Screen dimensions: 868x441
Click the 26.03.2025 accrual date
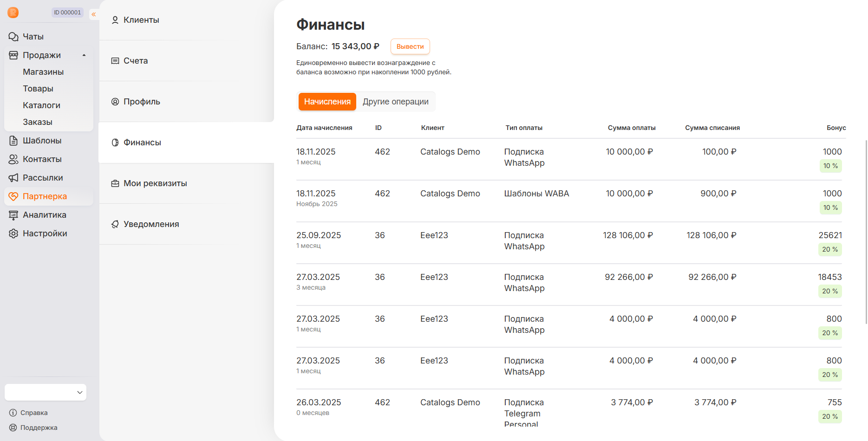(319, 402)
